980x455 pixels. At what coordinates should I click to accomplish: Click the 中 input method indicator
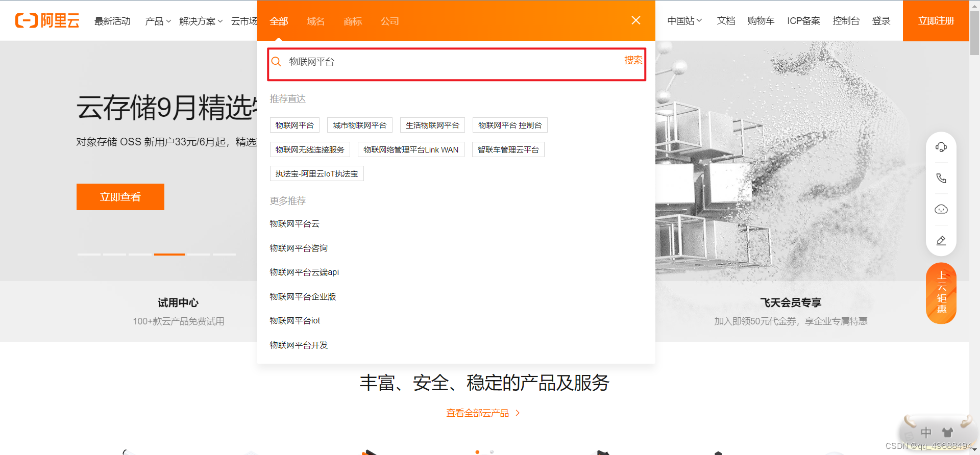[926, 433]
